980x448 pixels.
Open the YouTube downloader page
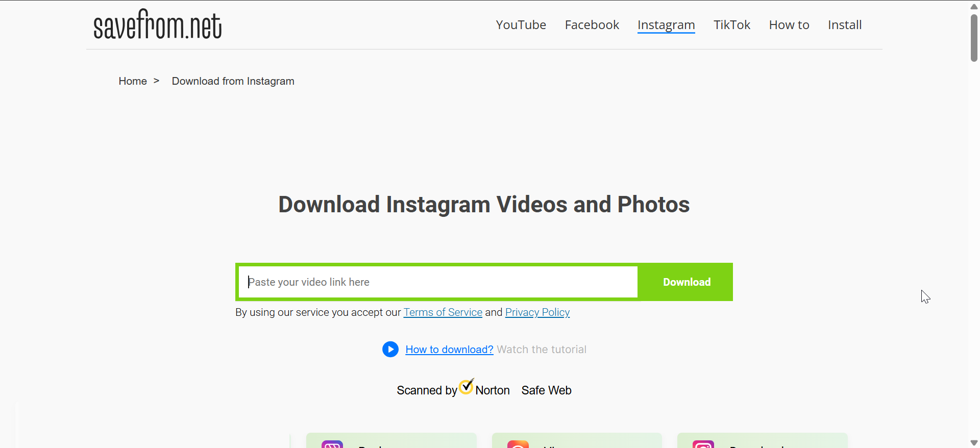coord(521,25)
